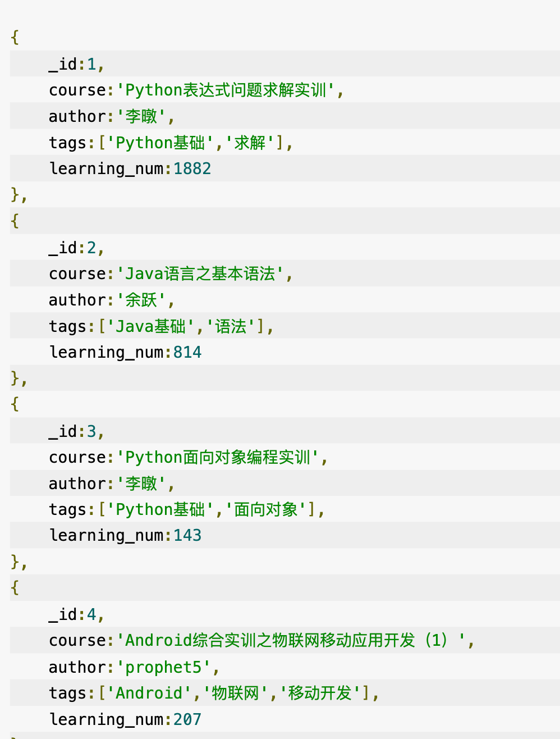This screenshot has height=739, width=560.
Task: Select the learning_num value 143
Action: [187, 535]
